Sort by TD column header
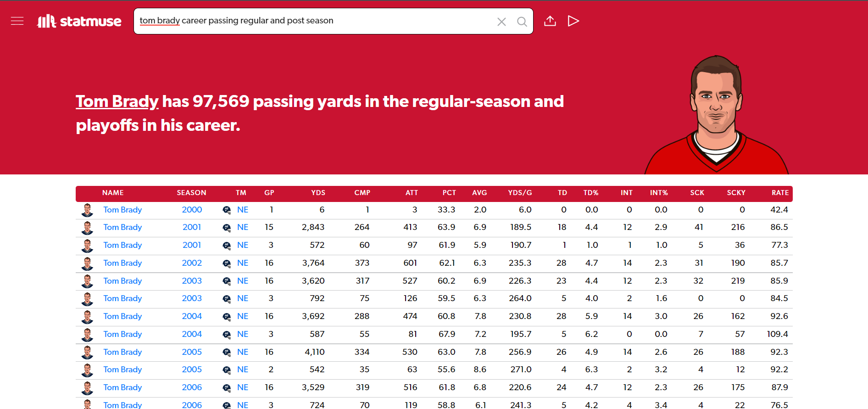This screenshot has width=868, height=409. tap(562, 193)
